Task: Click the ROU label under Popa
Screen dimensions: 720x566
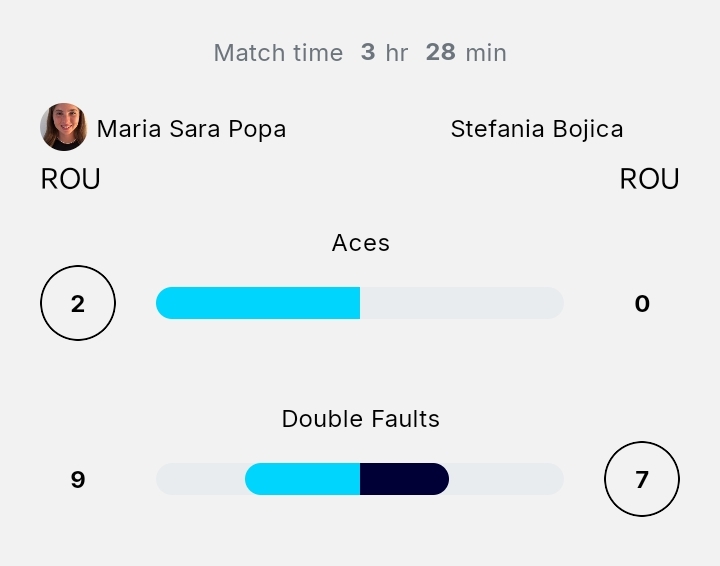Action: point(70,179)
